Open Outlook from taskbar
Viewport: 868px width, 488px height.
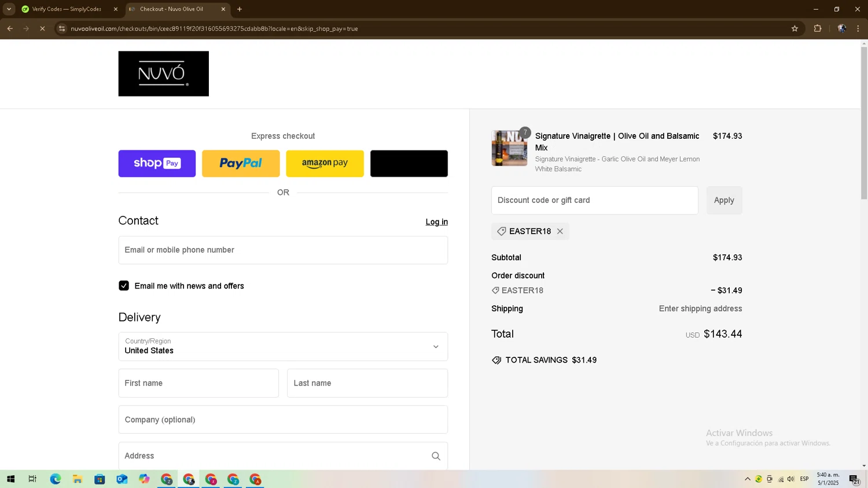pos(122,479)
